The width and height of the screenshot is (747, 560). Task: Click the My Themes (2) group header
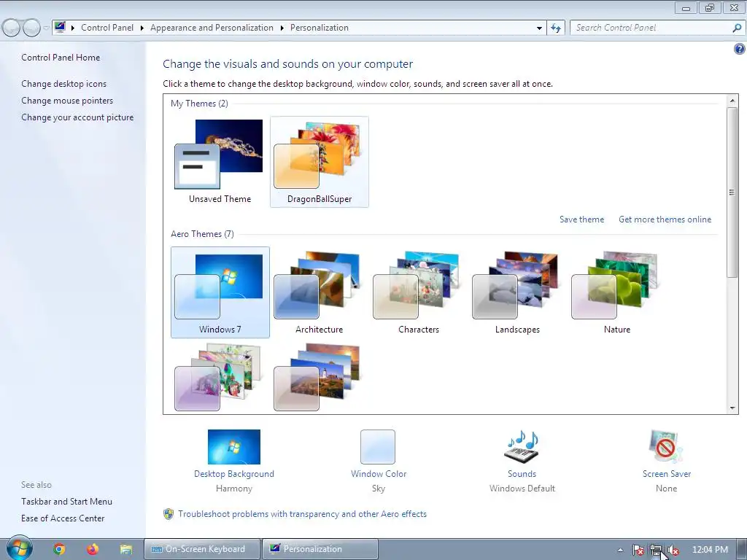point(199,104)
